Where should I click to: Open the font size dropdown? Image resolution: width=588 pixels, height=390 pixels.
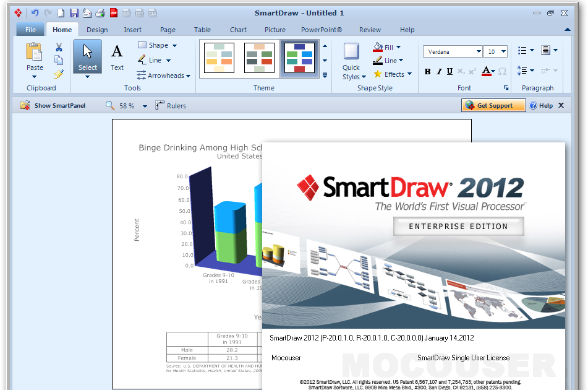pos(504,51)
